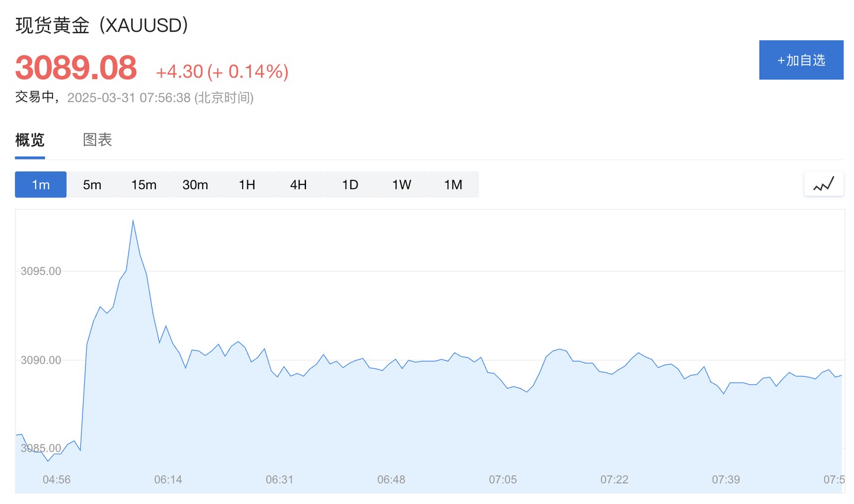Click the 现货黄金 (XAUUSD) title

point(101,25)
